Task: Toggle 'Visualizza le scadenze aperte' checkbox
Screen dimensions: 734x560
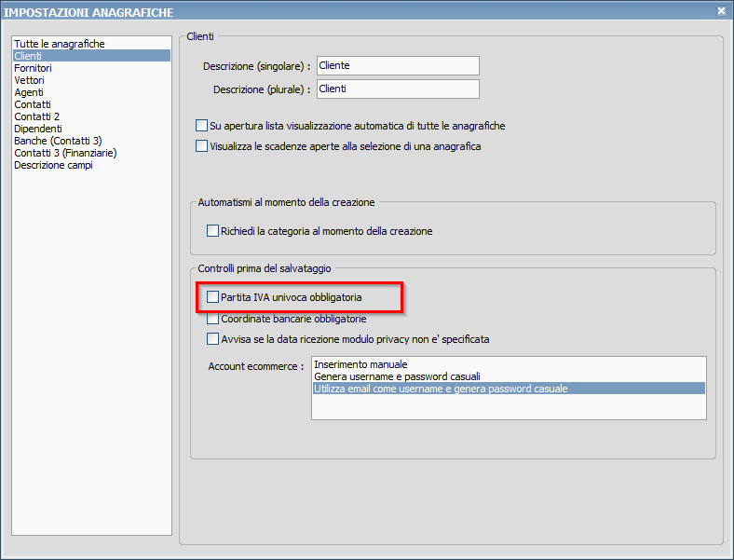Action: pyautogui.click(x=202, y=146)
